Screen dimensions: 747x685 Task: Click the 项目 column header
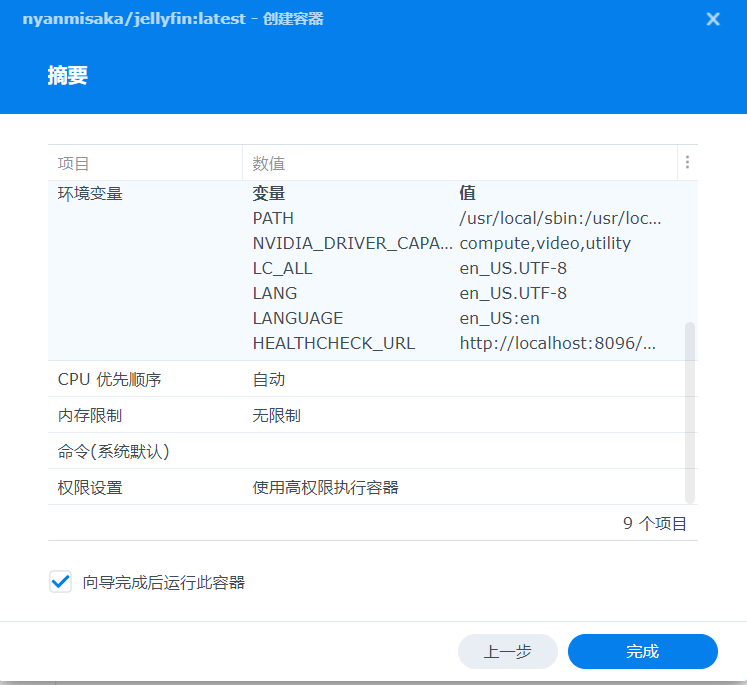[x=145, y=163]
